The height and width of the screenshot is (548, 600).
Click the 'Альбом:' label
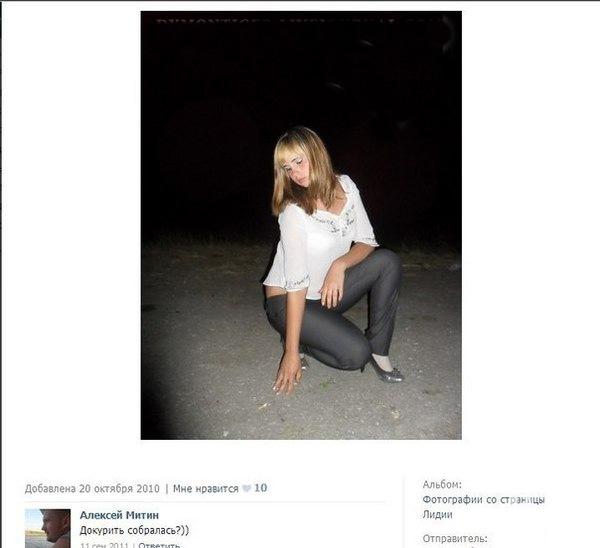pyautogui.click(x=442, y=484)
